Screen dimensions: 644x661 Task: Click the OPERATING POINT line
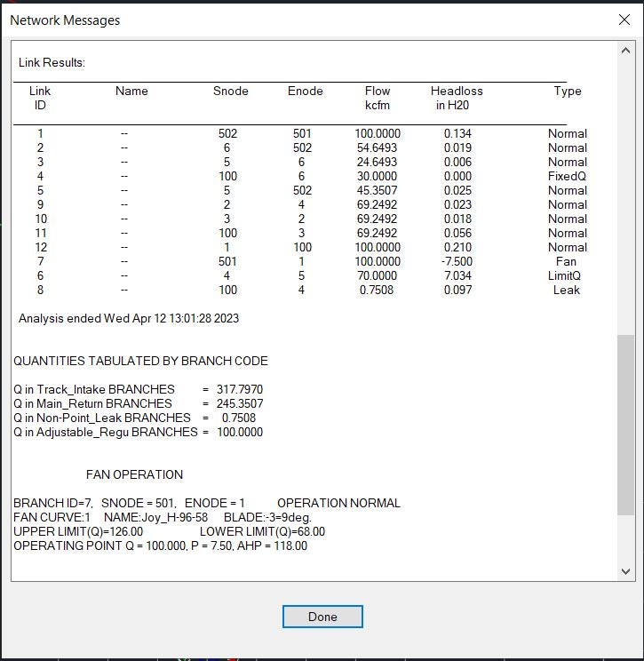click(x=161, y=546)
